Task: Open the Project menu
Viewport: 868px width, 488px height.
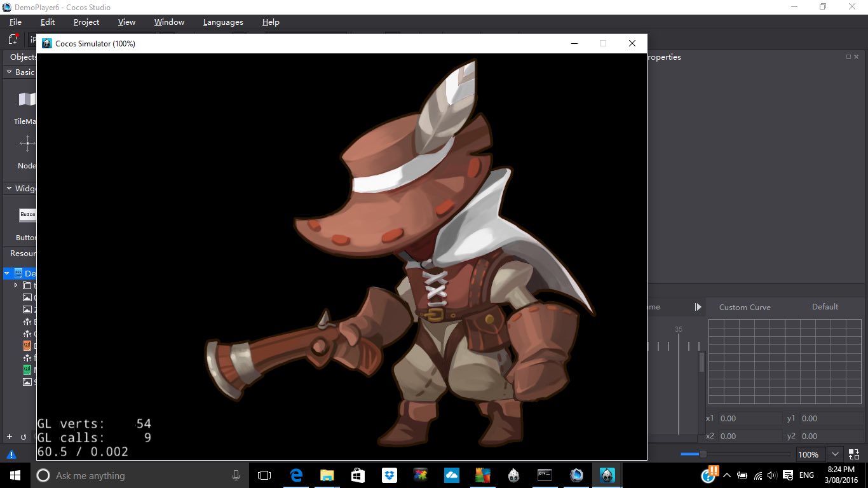Action: point(86,22)
